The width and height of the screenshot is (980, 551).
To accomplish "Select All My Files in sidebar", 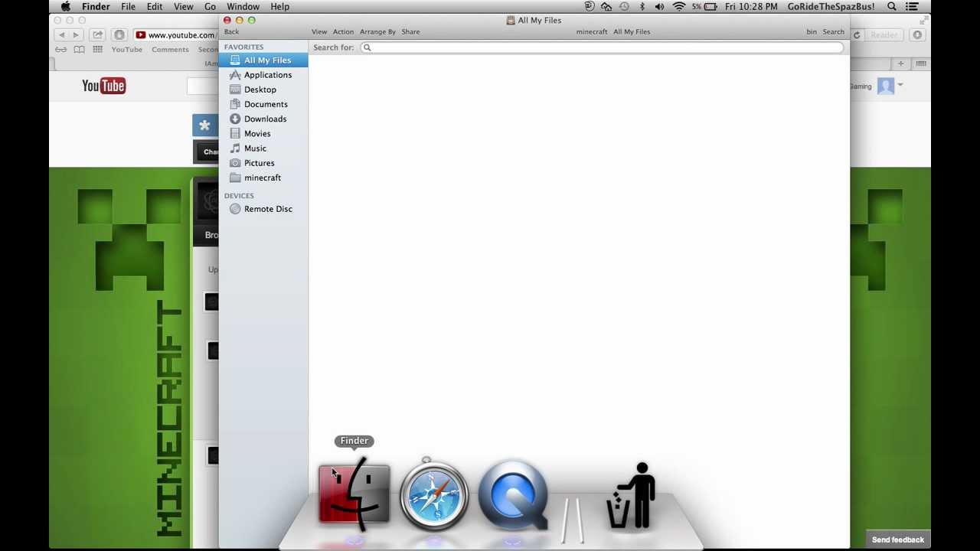I will [263, 60].
